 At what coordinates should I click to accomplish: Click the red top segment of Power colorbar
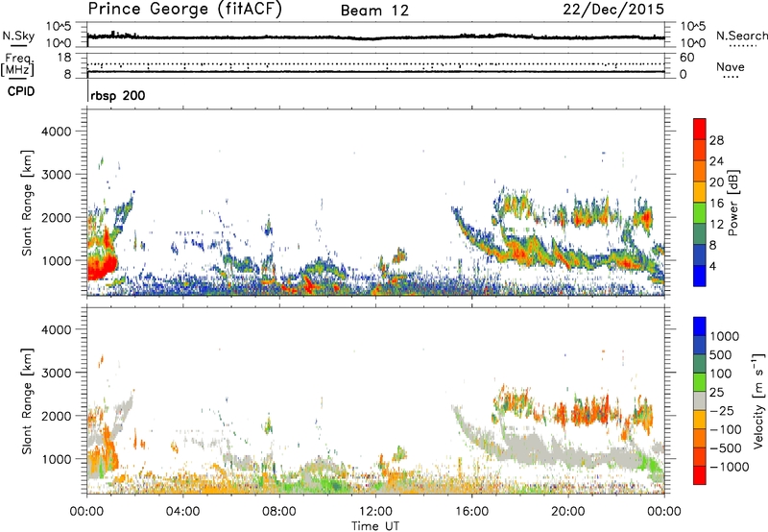pyautogui.click(x=700, y=129)
